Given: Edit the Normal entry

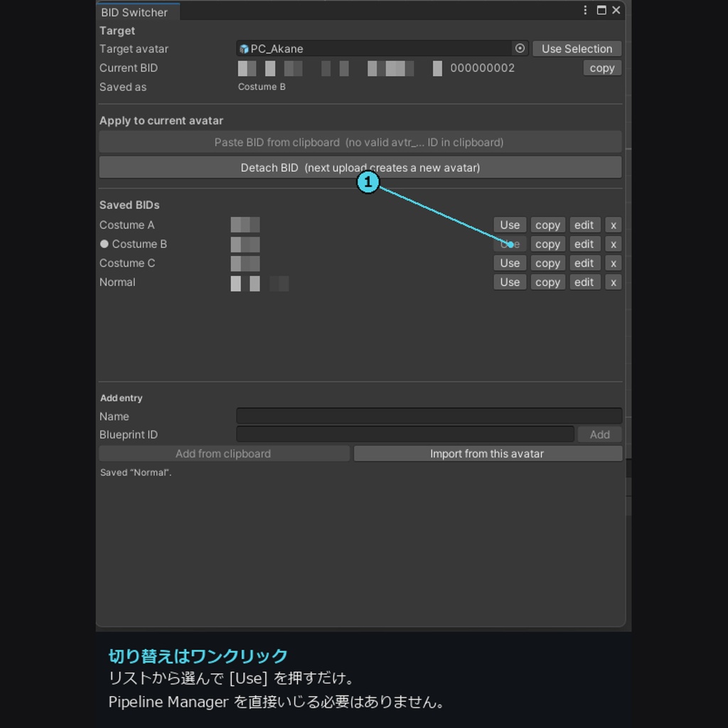Looking at the screenshot, I should [584, 282].
